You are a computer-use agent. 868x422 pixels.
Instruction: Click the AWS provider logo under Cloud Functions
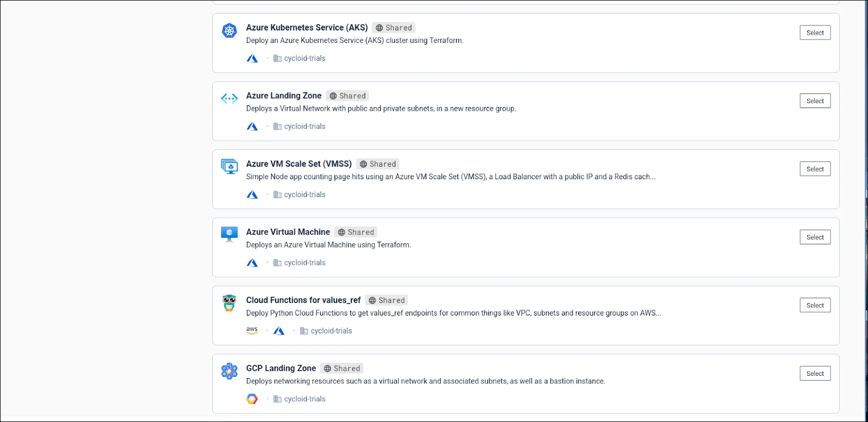coord(252,330)
